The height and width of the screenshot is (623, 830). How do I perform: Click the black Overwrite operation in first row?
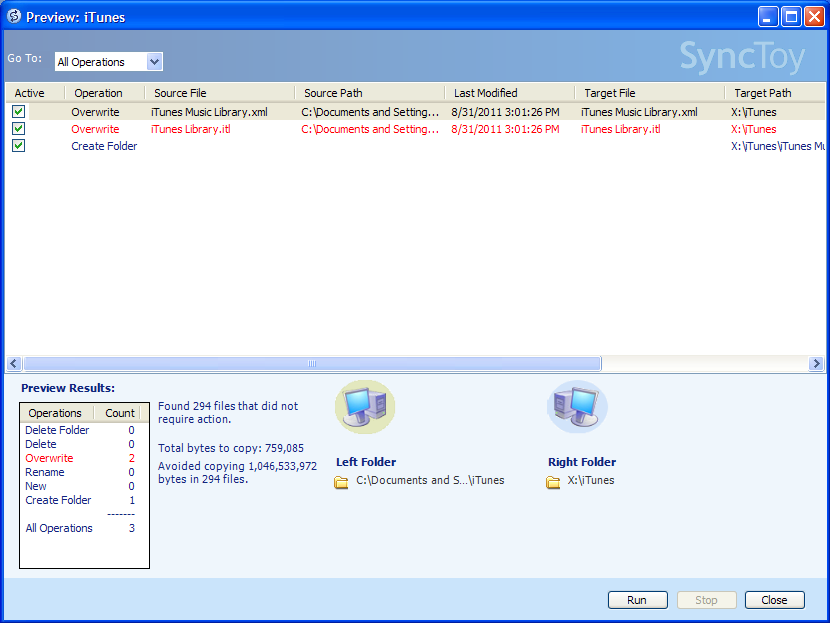(x=95, y=112)
